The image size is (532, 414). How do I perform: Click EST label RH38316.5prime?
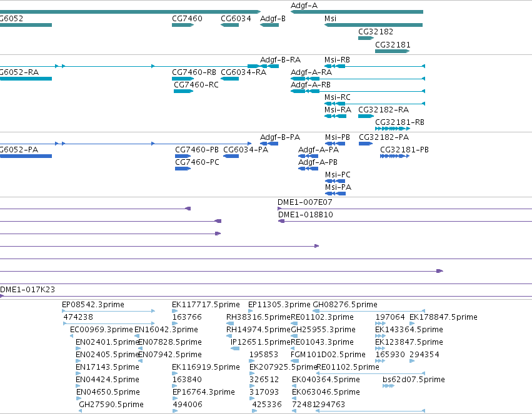[x=259, y=317]
